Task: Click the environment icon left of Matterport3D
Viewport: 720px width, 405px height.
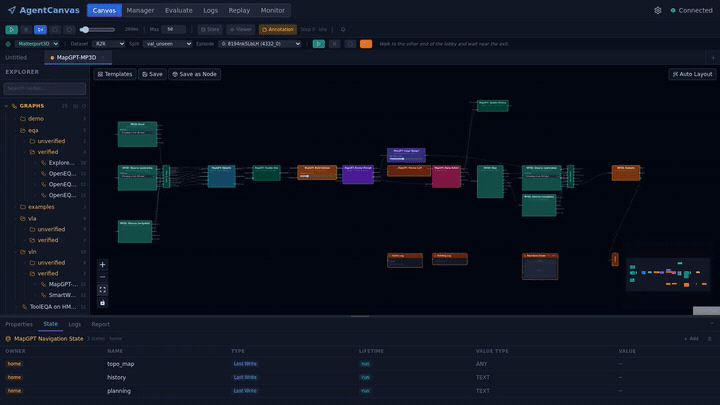Action: click(8, 44)
